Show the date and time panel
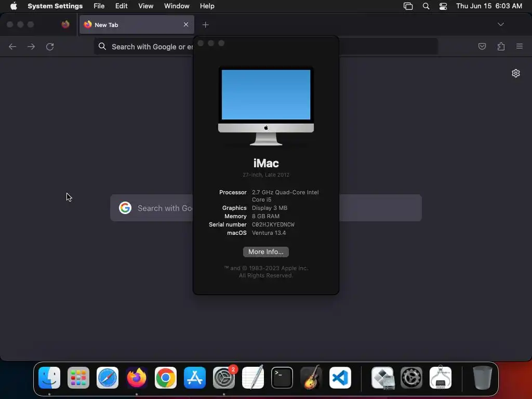 click(489, 6)
